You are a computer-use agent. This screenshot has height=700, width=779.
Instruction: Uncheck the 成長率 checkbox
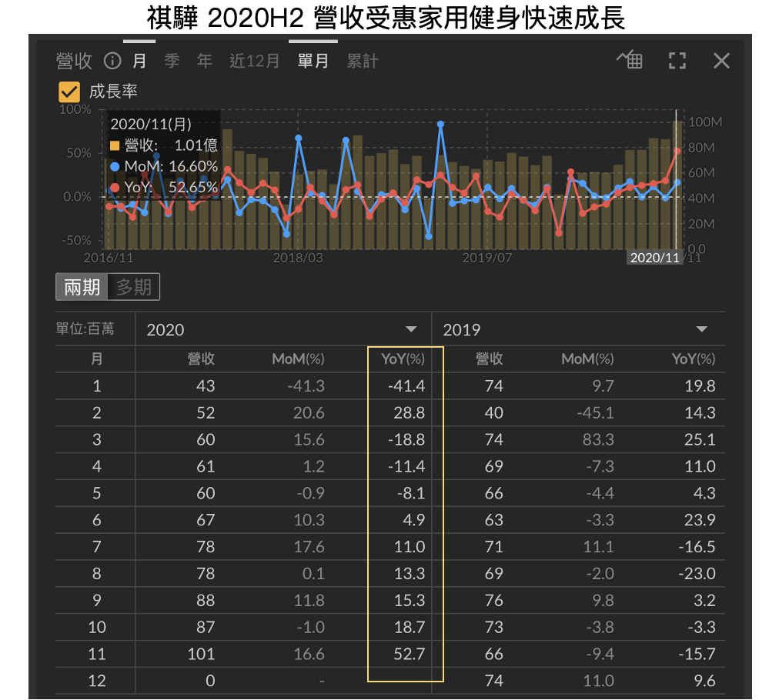(x=69, y=92)
